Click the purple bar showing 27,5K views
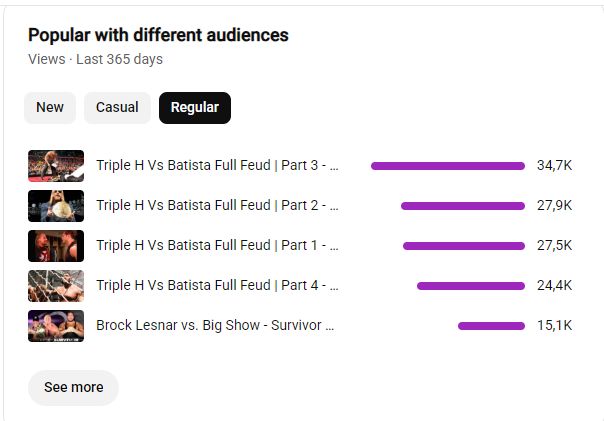The image size is (604, 421). [x=464, y=246]
